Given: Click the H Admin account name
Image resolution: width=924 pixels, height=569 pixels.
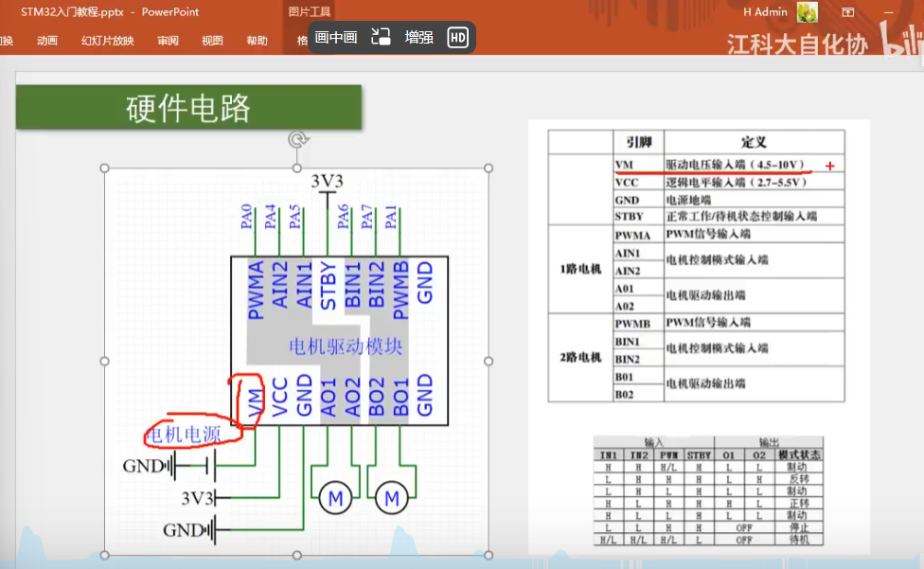Looking at the screenshot, I should tap(765, 11).
